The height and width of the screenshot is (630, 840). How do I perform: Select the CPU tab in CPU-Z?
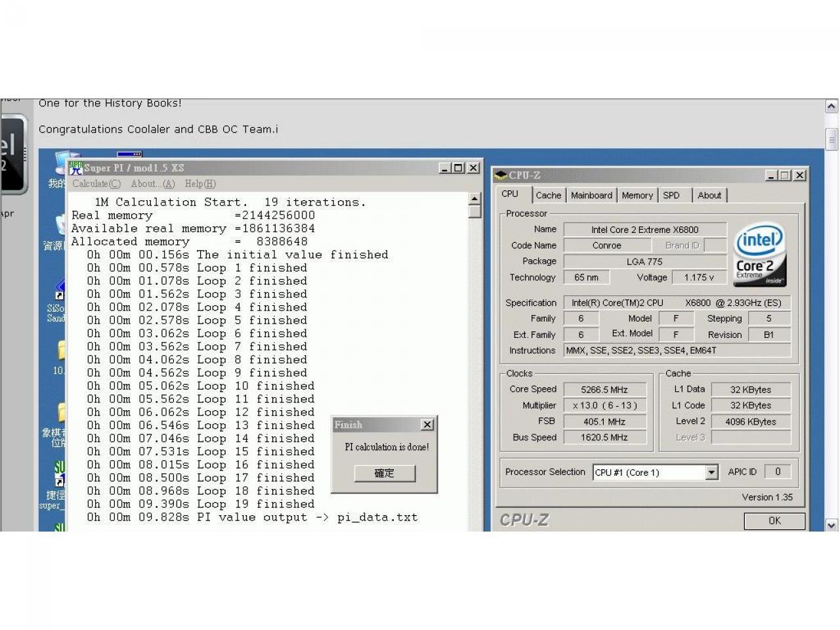tap(510, 194)
